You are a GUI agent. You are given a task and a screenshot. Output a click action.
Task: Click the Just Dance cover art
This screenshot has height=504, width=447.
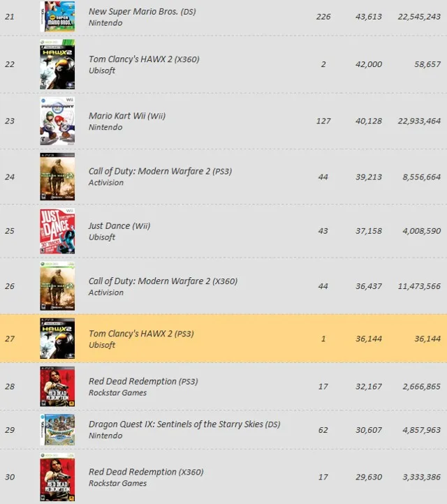coord(57,231)
